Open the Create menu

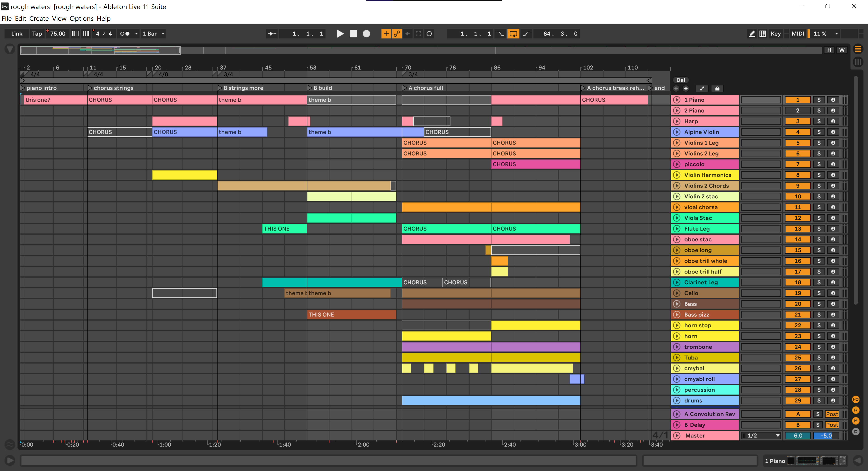coord(39,19)
